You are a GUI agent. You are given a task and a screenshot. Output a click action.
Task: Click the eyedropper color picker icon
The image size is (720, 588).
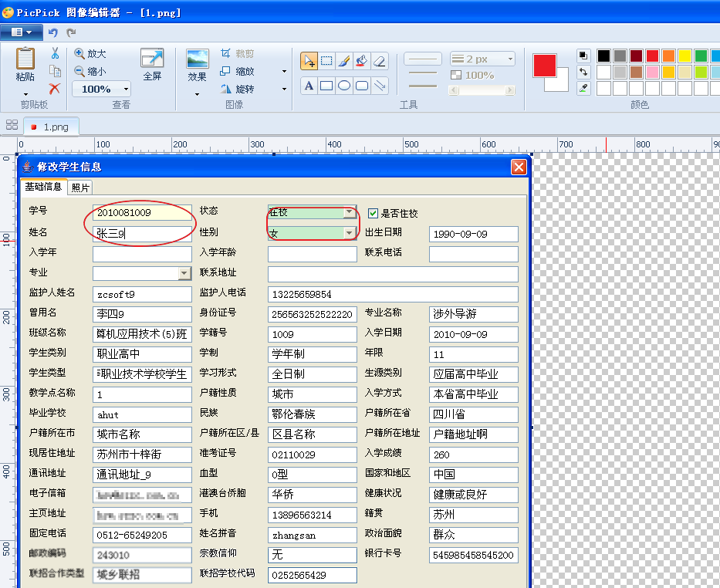click(583, 89)
